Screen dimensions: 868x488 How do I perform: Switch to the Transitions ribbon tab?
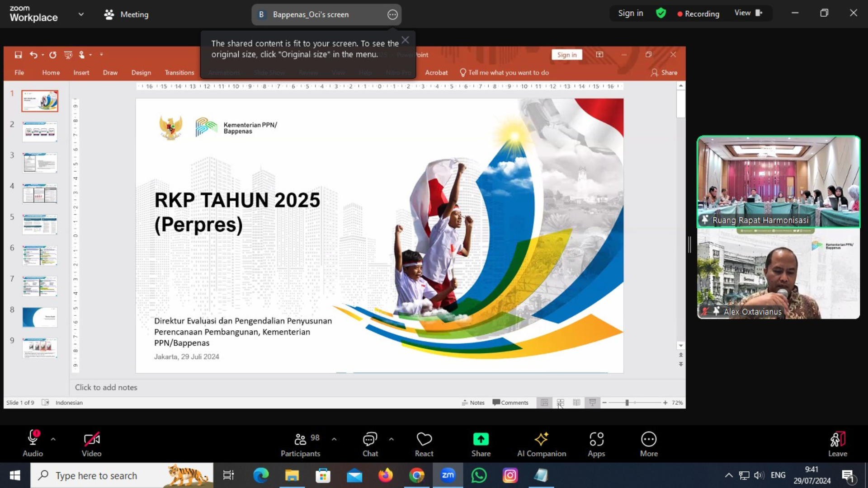179,72
